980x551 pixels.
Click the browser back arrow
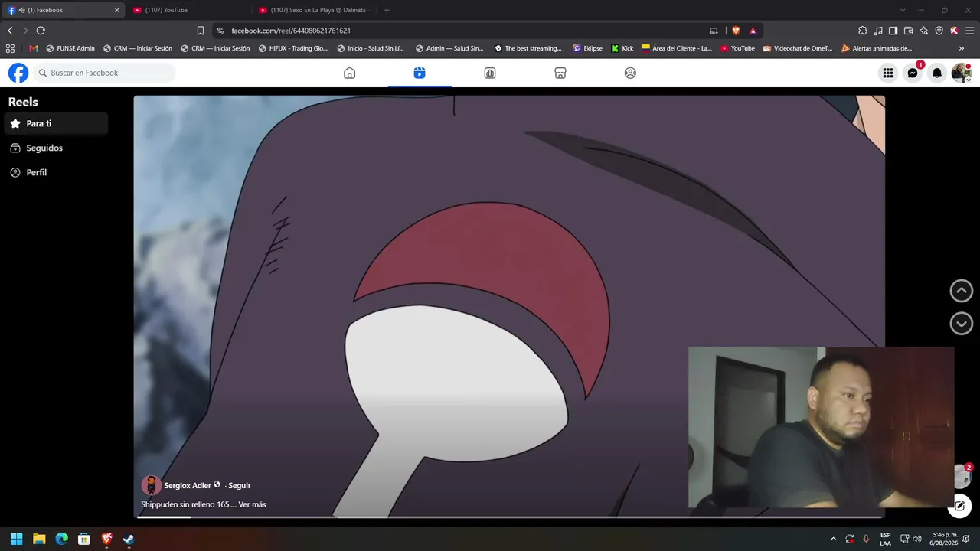tap(10, 31)
